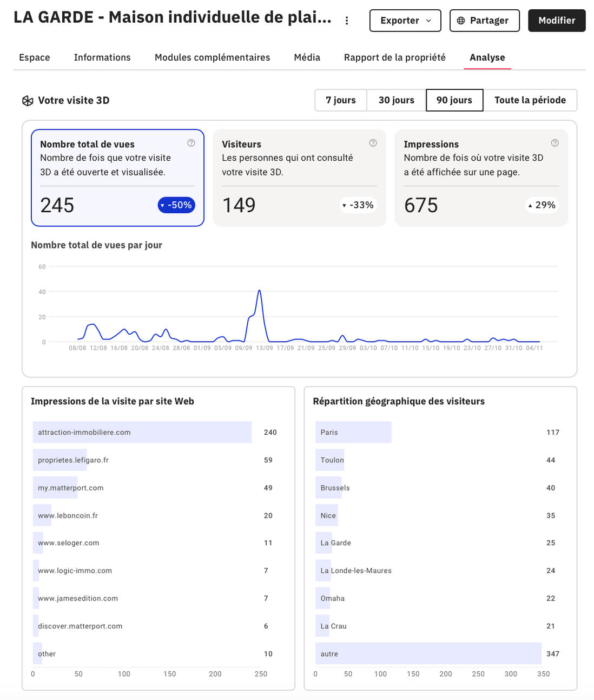Click the -50% trend badge
The image size is (594, 700).
pos(176,205)
